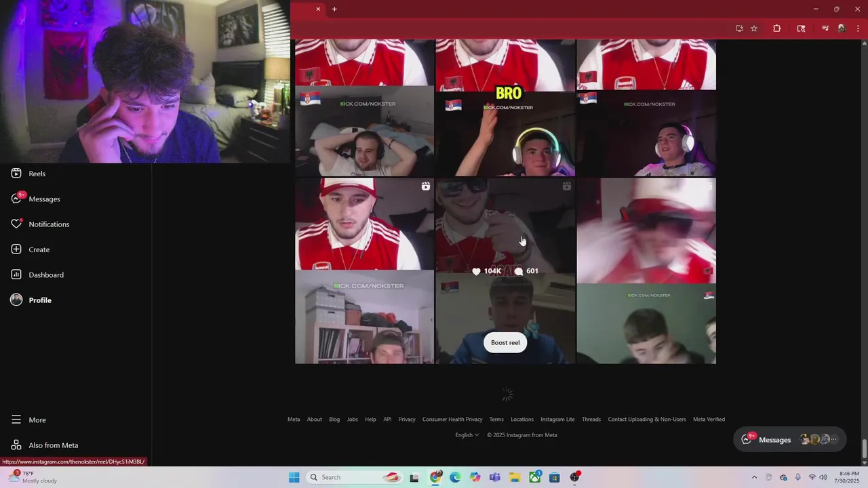The width and height of the screenshot is (868, 488).
Task: Open the Threads footer link
Action: [x=591, y=419]
